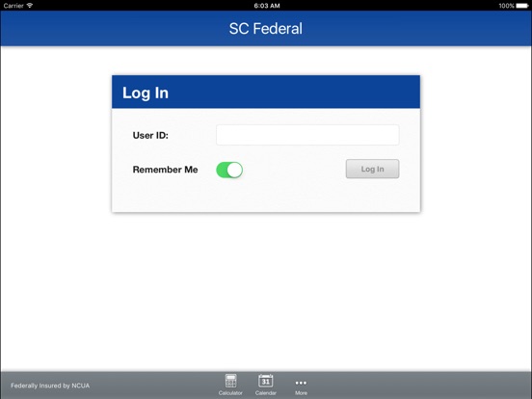The width and height of the screenshot is (532, 399).
Task: Select the Calculator label in bottom bar
Action: (230, 393)
